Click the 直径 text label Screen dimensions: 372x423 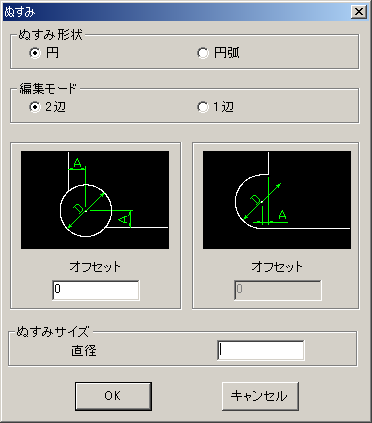84,351
